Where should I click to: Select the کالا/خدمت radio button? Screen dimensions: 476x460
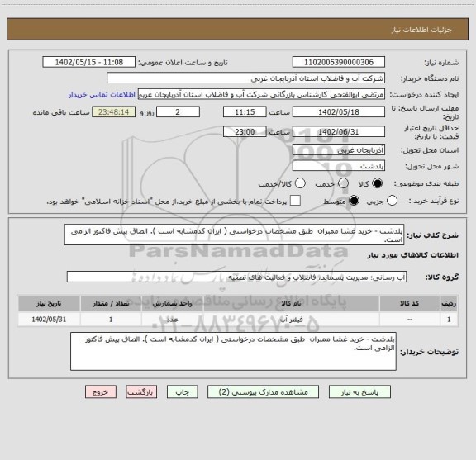point(300,183)
